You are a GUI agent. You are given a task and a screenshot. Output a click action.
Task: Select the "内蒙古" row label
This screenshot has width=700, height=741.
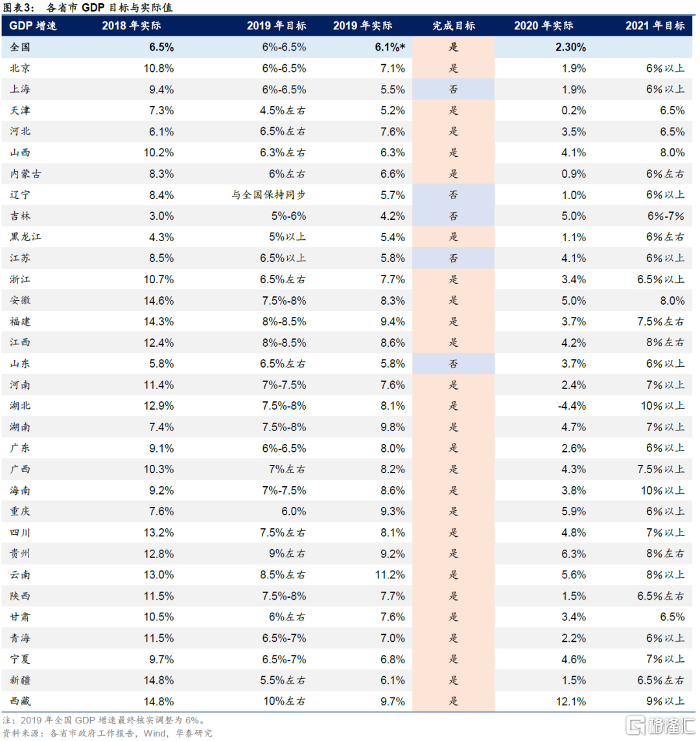point(25,174)
